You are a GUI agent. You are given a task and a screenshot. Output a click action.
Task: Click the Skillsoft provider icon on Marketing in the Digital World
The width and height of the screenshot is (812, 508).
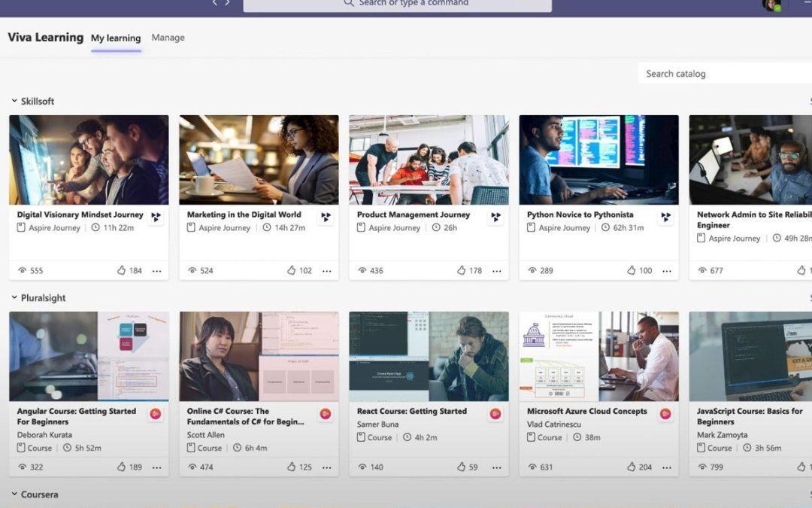click(x=326, y=217)
